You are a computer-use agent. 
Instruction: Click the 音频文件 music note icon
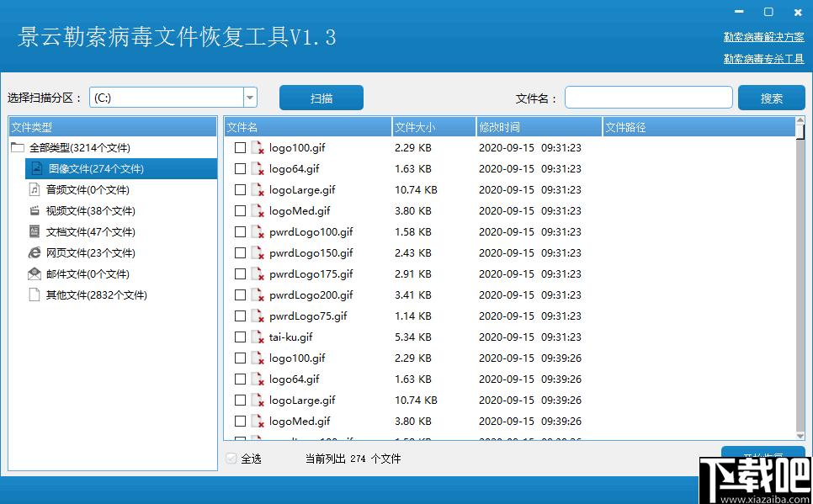tap(35, 190)
